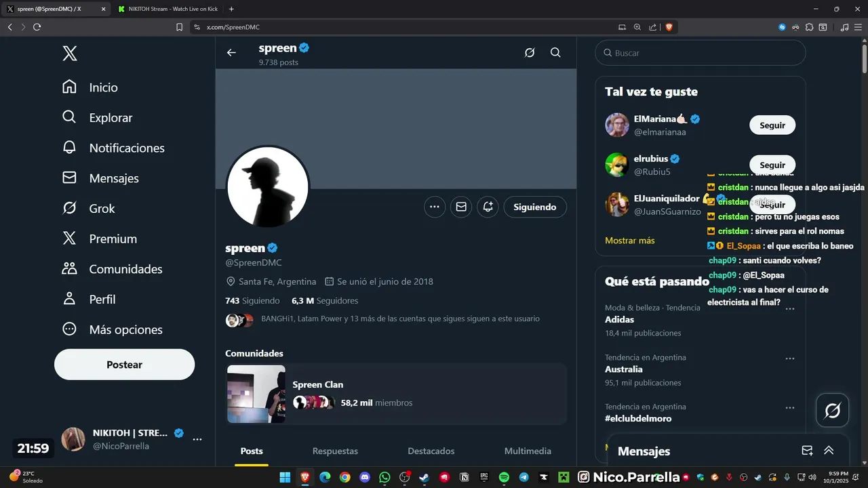Open Grok from the sidebar
868x488 pixels.
click(88, 209)
